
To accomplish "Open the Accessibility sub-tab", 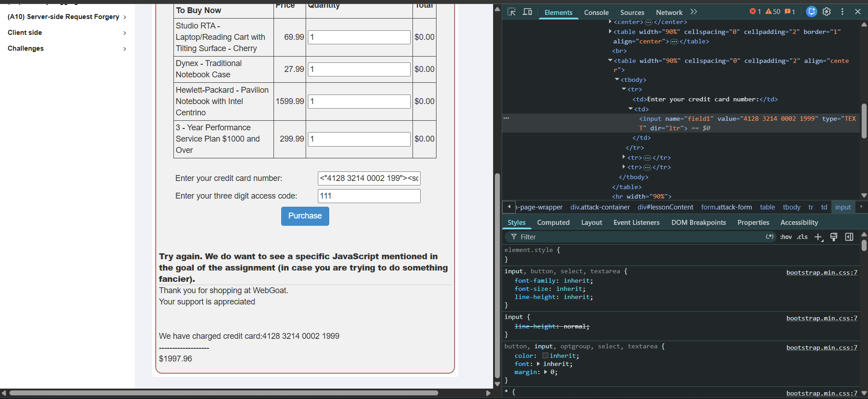I will 799,223.
